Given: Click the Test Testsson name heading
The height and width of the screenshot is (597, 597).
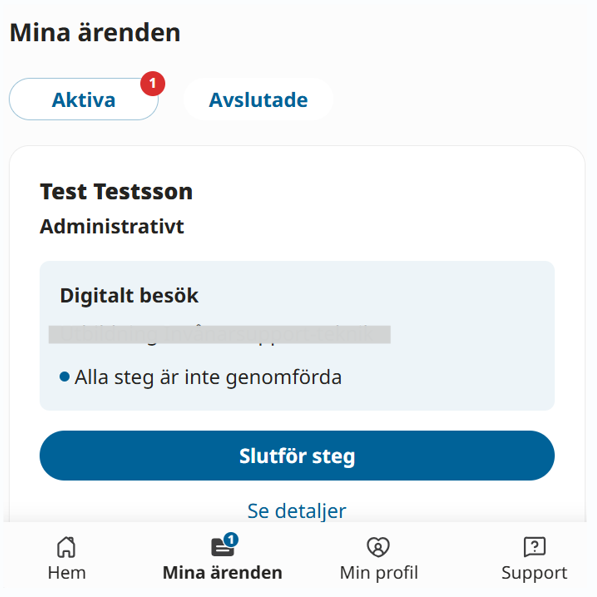Looking at the screenshot, I should tap(116, 191).
